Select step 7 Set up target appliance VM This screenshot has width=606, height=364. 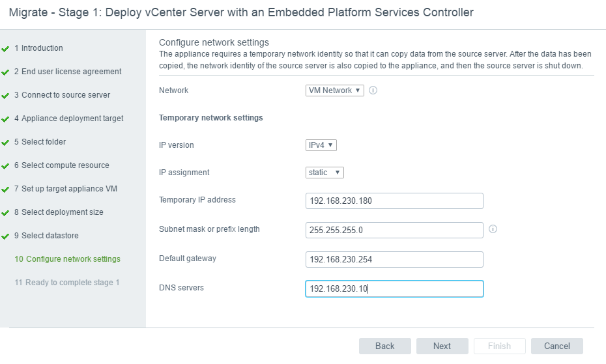[68, 189]
